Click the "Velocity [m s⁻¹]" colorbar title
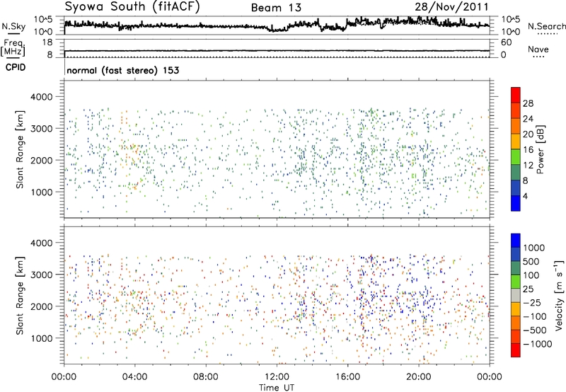 pos(559,294)
